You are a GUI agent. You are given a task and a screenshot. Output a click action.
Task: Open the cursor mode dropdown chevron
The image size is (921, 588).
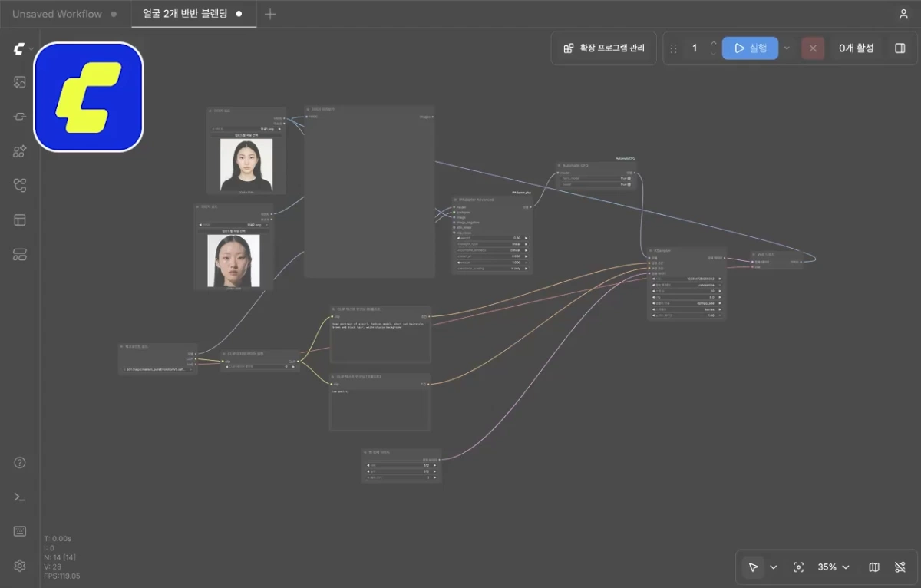[x=774, y=567]
